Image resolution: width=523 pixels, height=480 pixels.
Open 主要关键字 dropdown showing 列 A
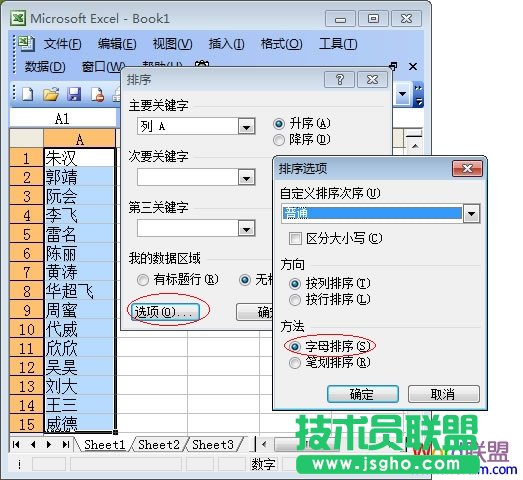point(246,126)
